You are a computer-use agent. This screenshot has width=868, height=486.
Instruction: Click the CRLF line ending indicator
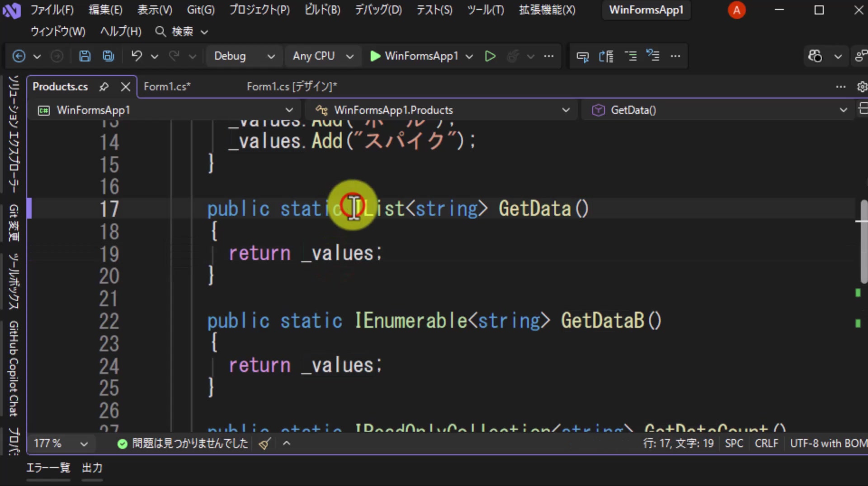[x=766, y=444]
